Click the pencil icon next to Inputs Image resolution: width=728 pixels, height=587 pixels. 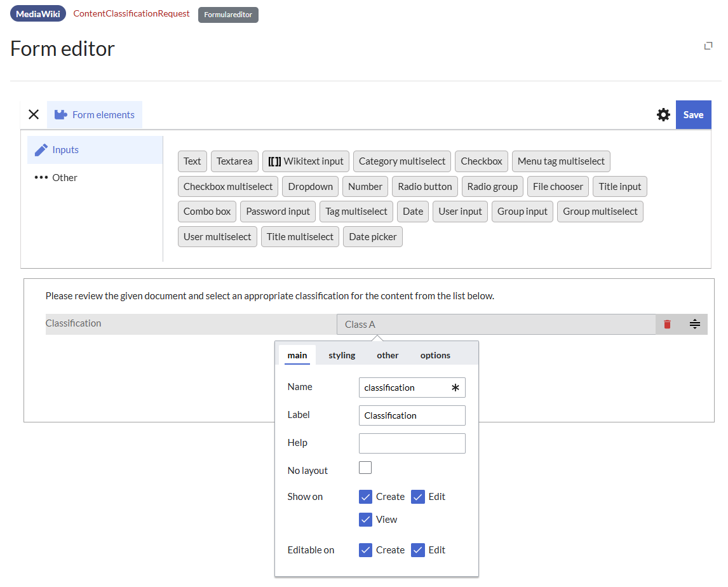41,150
